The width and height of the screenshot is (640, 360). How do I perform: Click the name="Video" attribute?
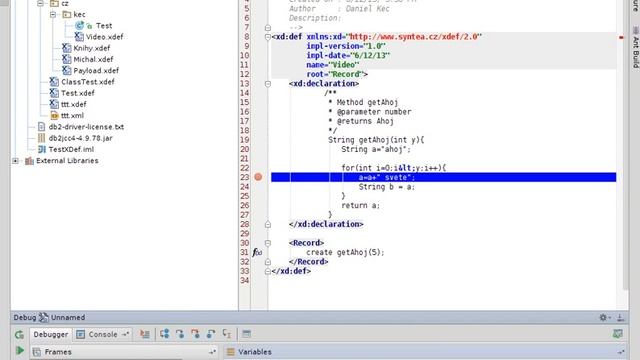(333, 65)
